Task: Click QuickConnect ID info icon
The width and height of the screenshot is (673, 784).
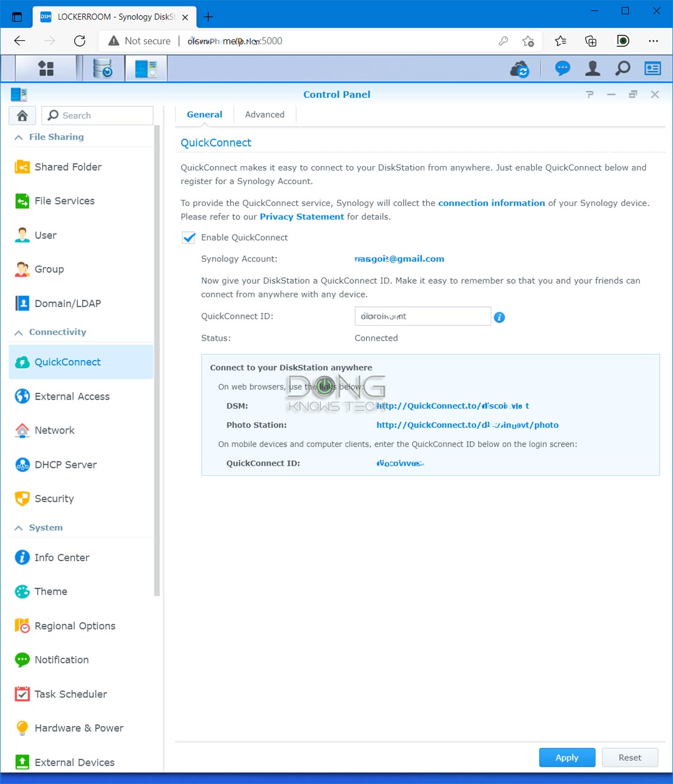Action: click(x=499, y=317)
